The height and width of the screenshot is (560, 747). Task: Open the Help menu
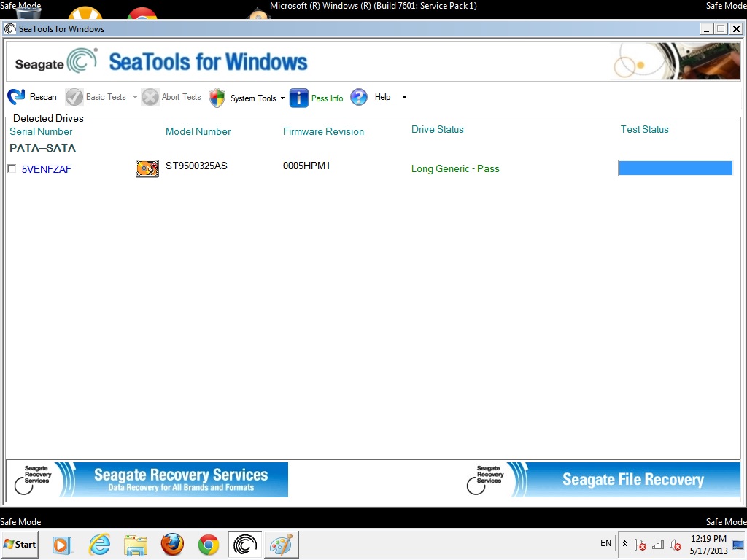[382, 97]
